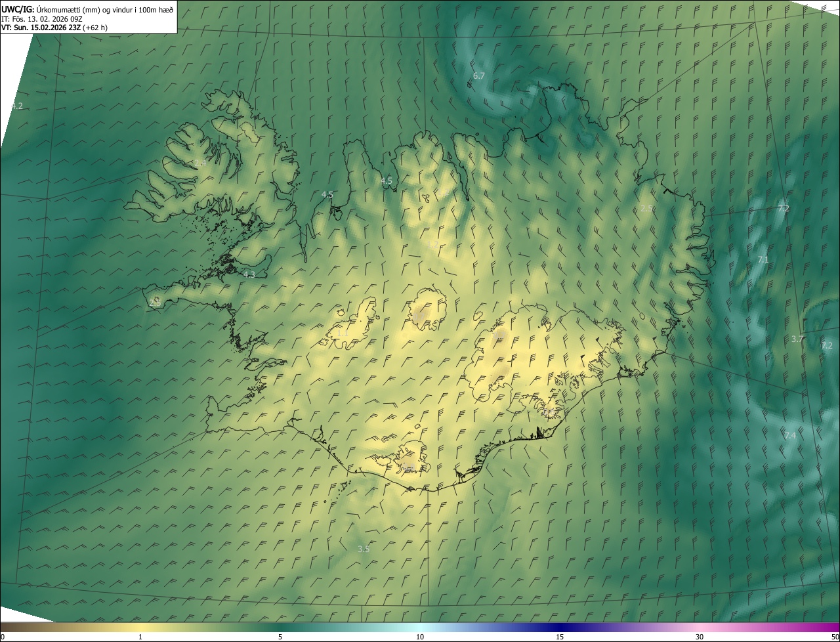Click the western of the two 4.5 values

pos(327,195)
